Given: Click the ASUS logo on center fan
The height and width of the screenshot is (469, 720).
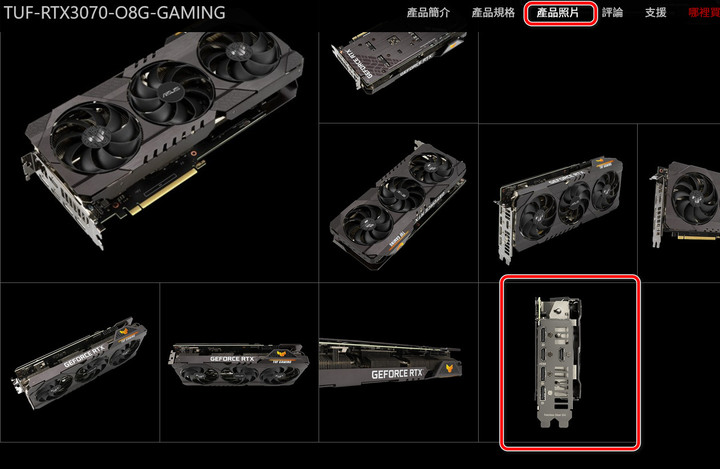Looking at the screenshot, I should click(x=170, y=93).
